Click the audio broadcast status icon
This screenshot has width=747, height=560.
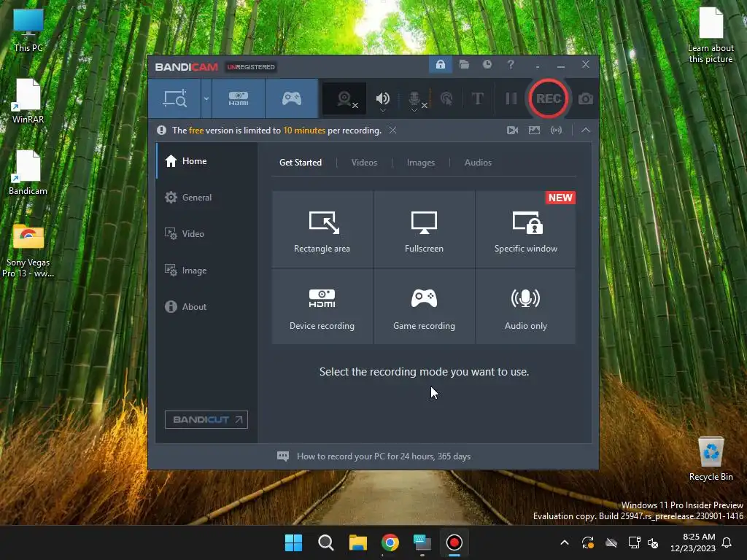coord(556,130)
